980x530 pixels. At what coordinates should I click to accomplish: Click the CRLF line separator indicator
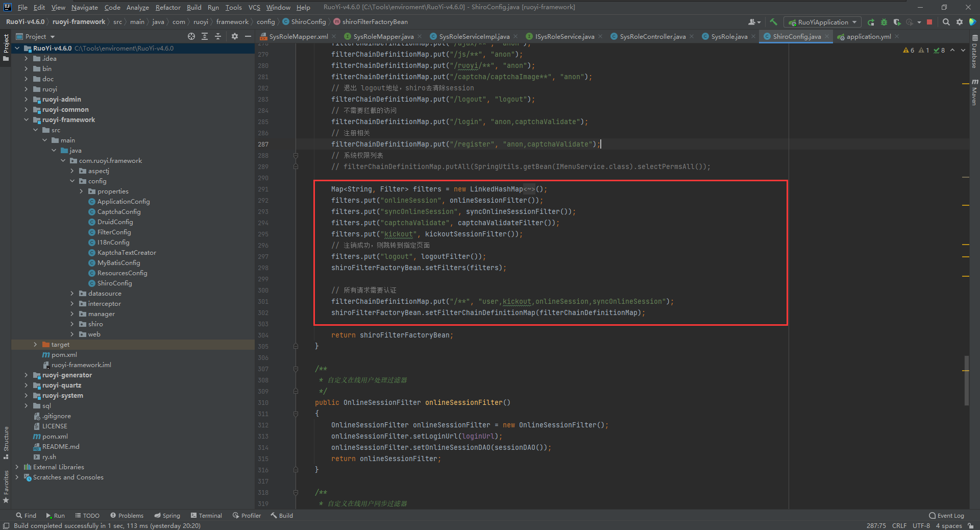tap(899, 525)
